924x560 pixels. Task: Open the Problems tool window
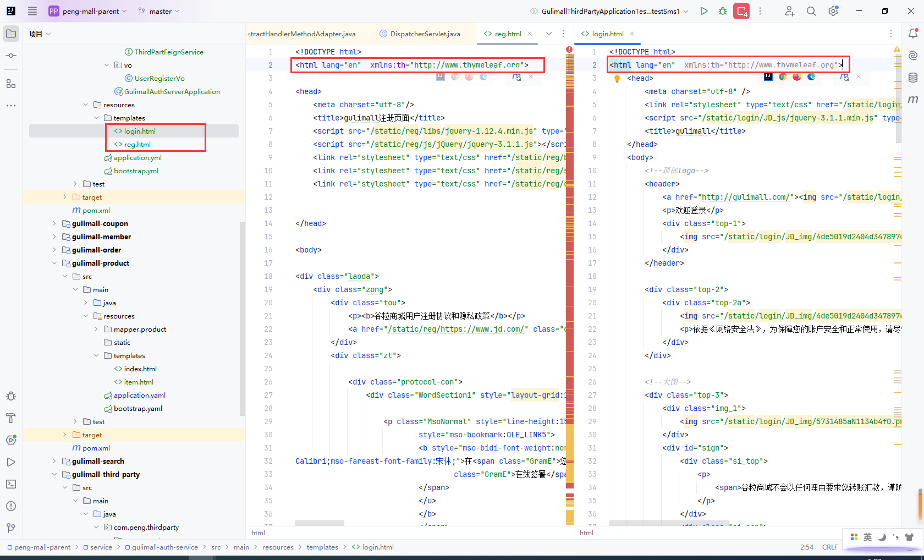point(11,506)
